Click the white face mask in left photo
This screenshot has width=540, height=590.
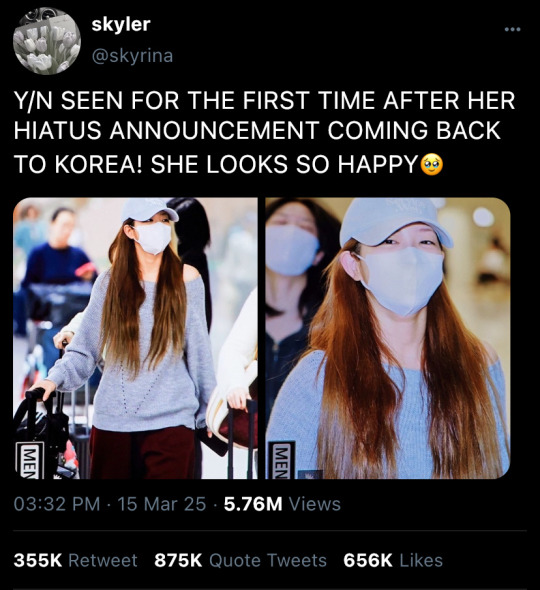coord(153,237)
